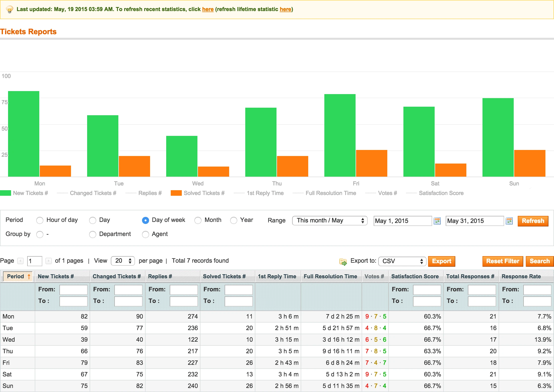Click the page number input field

(34, 261)
